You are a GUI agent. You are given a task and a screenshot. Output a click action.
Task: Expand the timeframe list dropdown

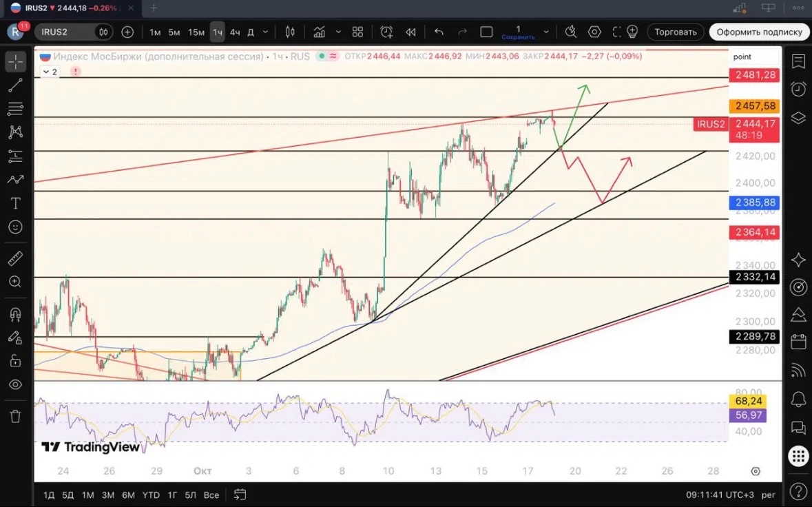pyautogui.click(x=266, y=32)
